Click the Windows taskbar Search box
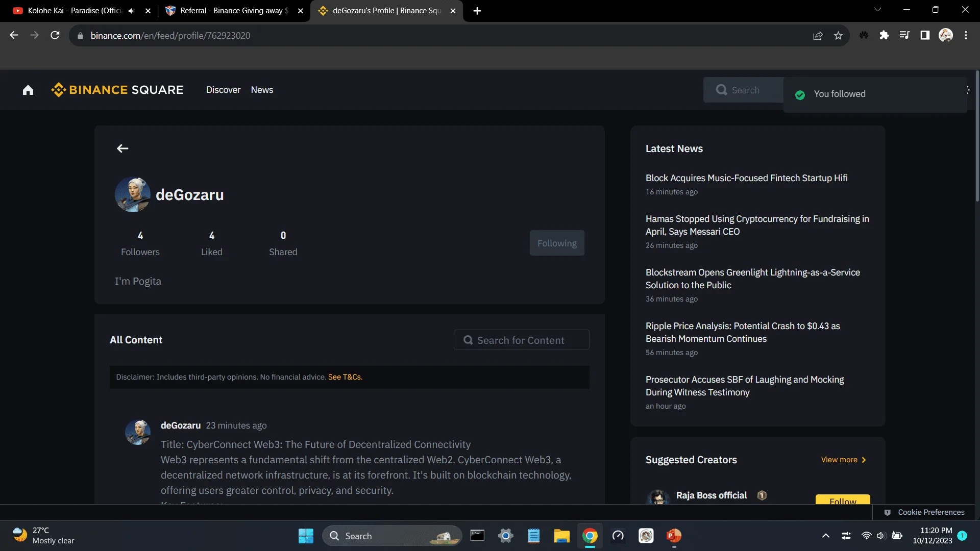The image size is (980, 551). point(392,536)
